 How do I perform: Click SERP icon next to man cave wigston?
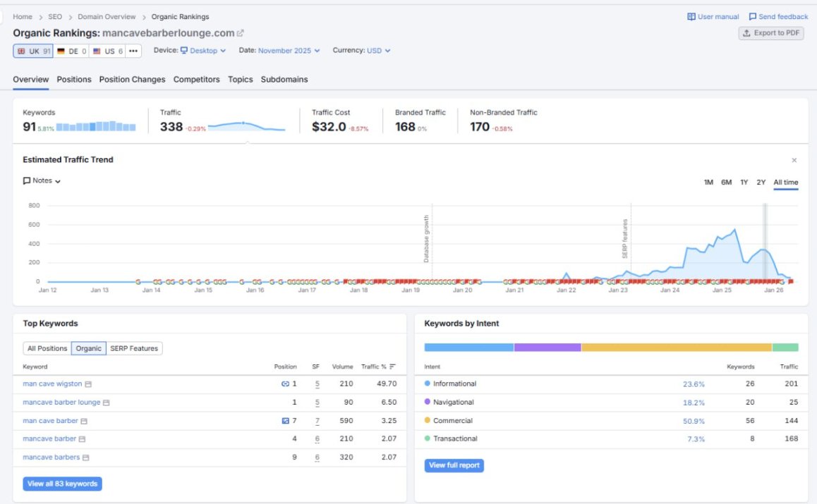point(89,384)
